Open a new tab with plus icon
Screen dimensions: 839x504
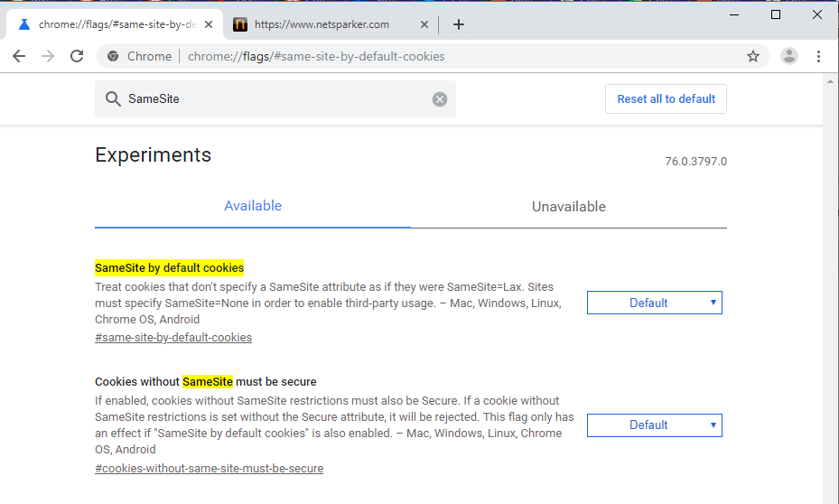(459, 24)
